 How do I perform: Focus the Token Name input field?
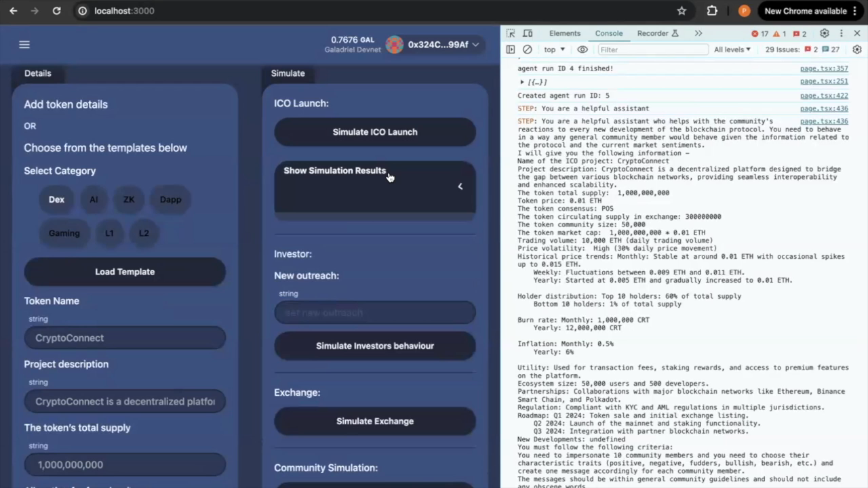pos(125,338)
